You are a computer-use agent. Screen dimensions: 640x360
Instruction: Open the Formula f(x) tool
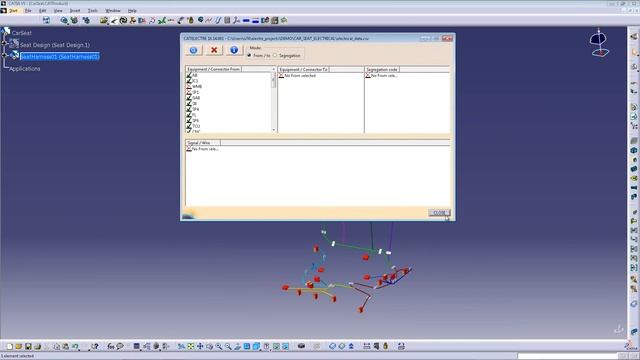pos(111,347)
